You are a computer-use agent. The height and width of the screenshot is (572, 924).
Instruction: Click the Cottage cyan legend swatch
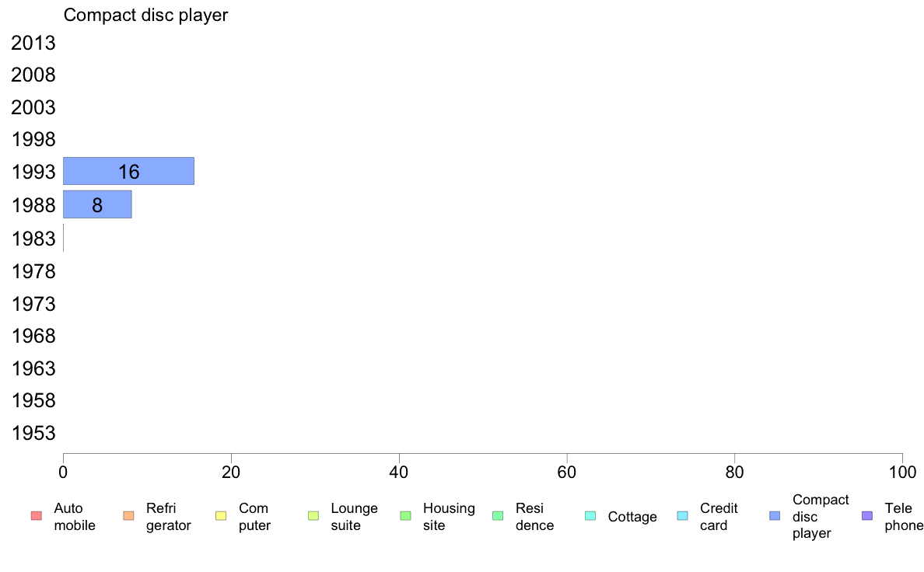(x=590, y=516)
